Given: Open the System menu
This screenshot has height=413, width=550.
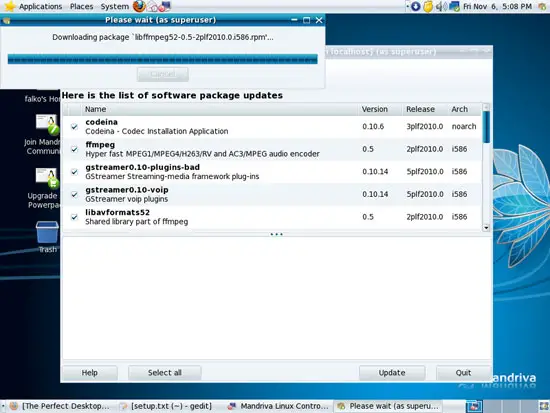Looking at the screenshot, I should [114, 6].
